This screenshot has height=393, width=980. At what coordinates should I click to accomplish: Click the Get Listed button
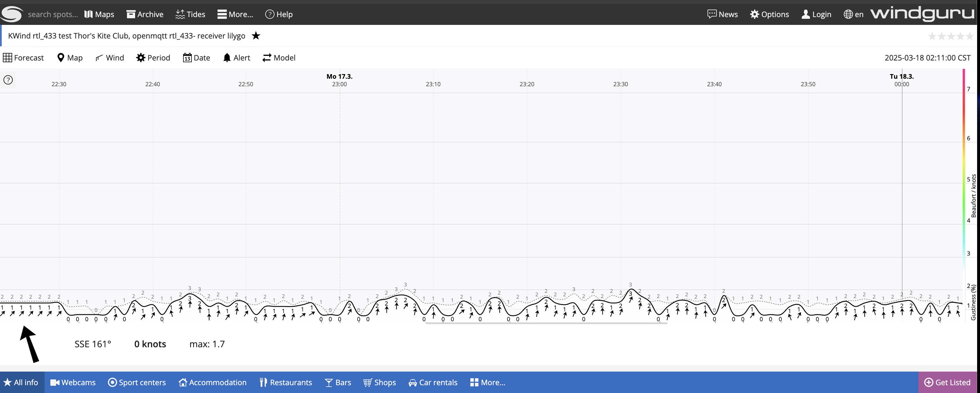pyautogui.click(x=947, y=382)
